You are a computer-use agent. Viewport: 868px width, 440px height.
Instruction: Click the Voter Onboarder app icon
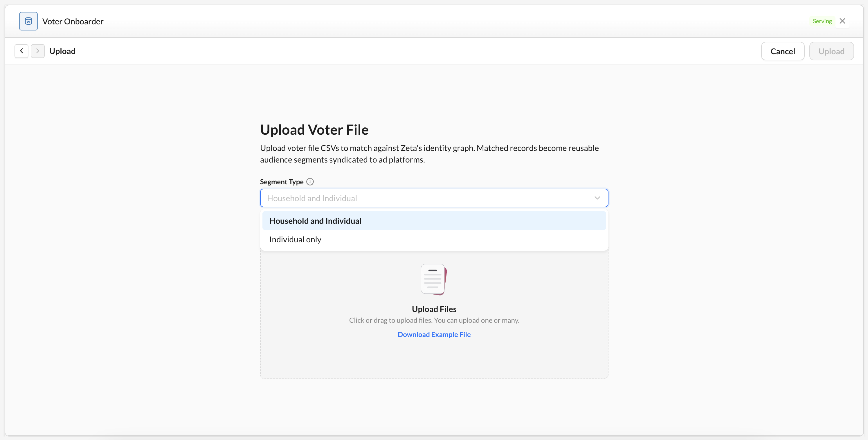28,21
